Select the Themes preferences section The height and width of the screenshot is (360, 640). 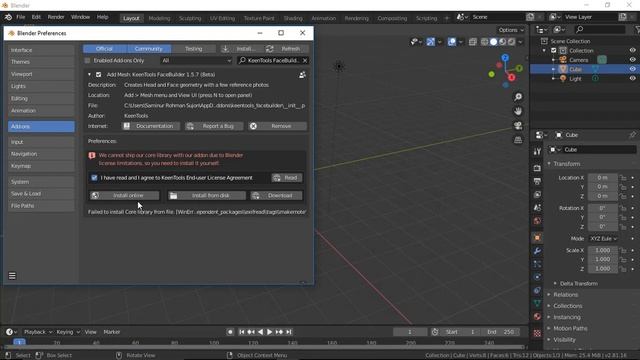[41, 62]
